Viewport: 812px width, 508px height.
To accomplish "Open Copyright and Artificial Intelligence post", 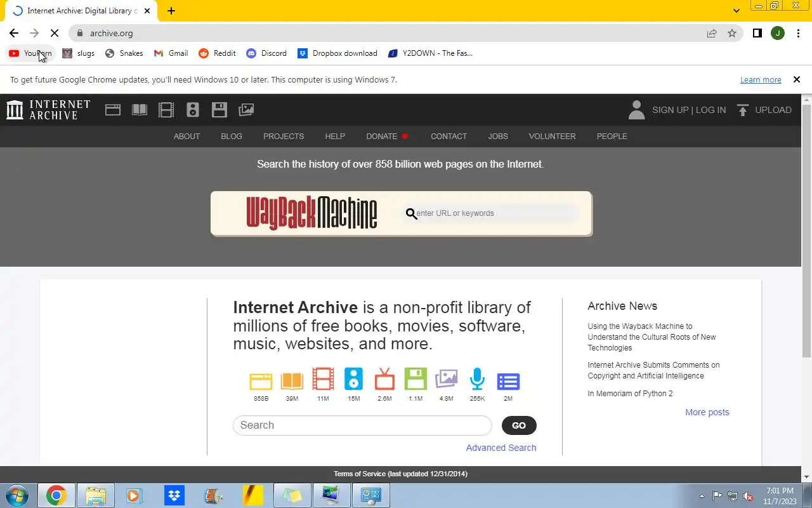I will [x=653, y=370].
